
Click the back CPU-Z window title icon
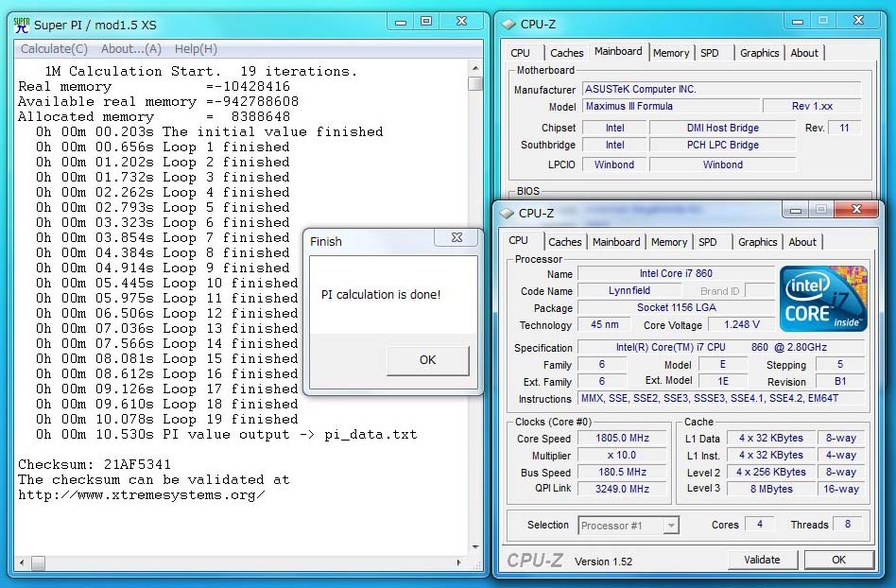pyautogui.click(x=508, y=25)
